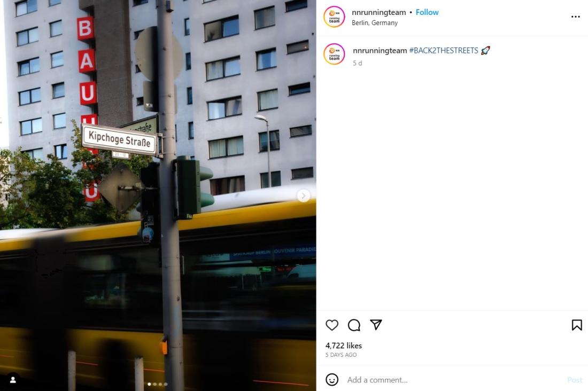Like the post with the heart icon

coord(332,325)
